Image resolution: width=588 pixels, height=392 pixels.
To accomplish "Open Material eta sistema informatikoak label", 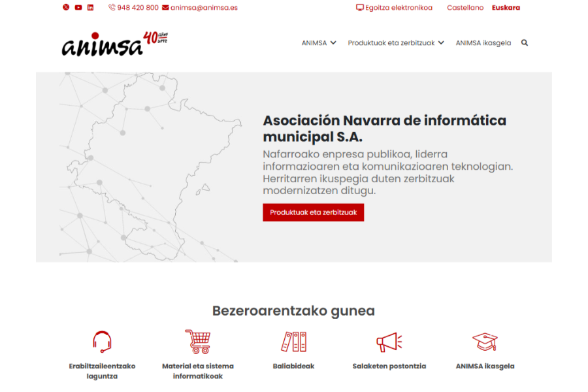I will click(198, 371).
